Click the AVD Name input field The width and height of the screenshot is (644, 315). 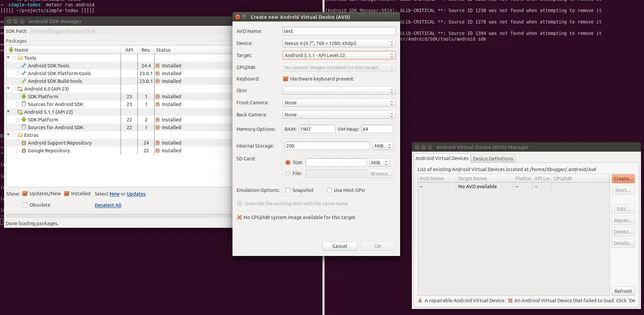point(339,31)
